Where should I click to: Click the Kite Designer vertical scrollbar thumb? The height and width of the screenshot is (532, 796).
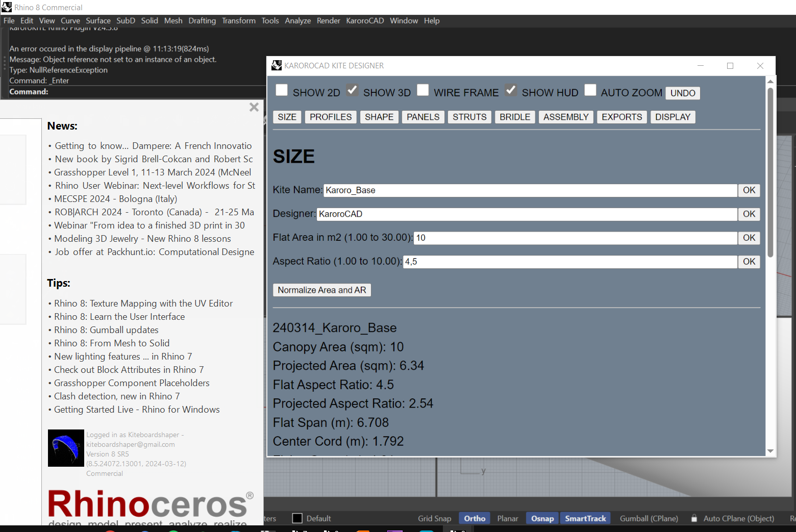tap(770, 172)
